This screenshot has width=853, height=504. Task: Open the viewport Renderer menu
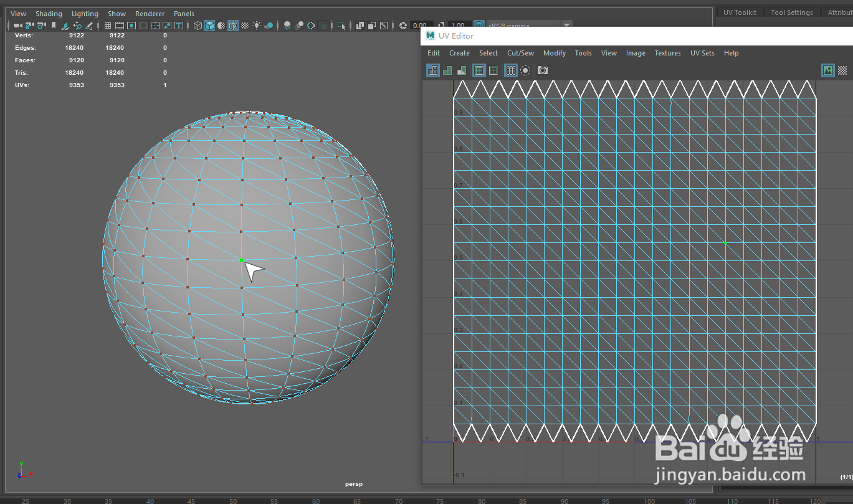click(150, 14)
